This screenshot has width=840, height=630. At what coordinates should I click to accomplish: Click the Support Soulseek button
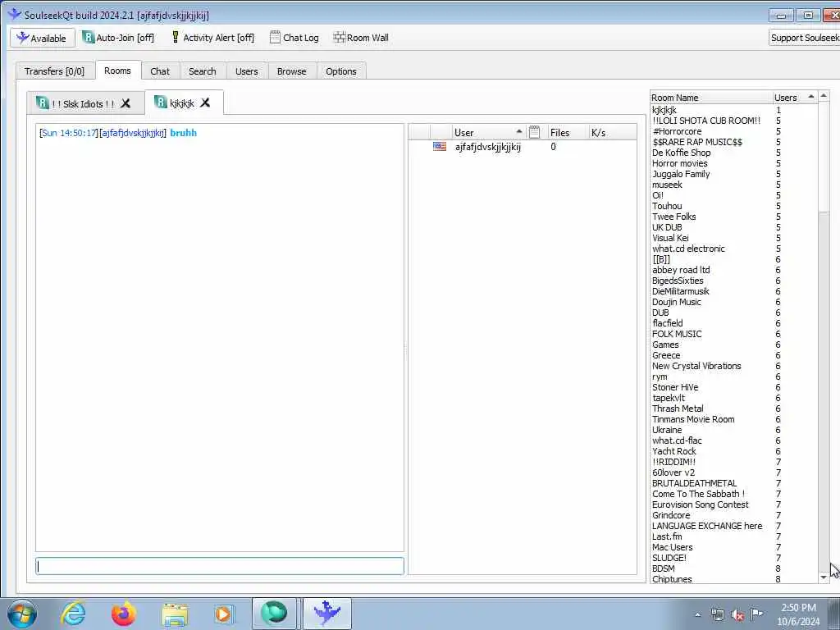click(805, 38)
